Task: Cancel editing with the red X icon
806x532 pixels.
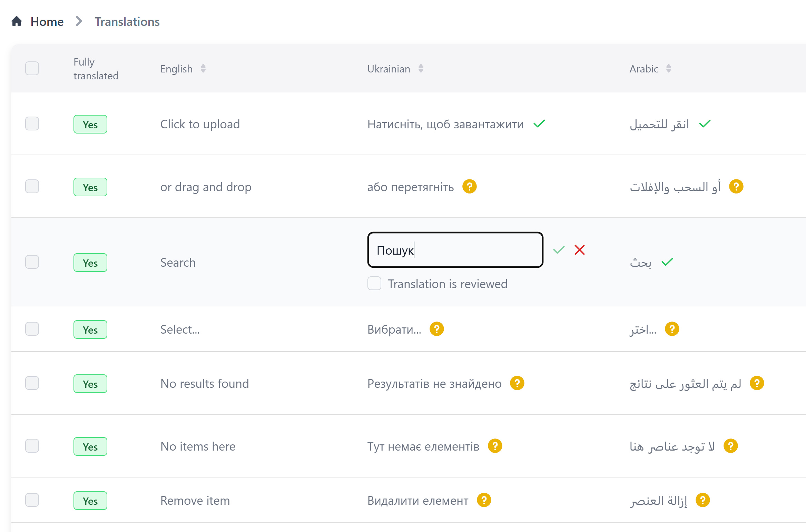Action: click(580, 250)
